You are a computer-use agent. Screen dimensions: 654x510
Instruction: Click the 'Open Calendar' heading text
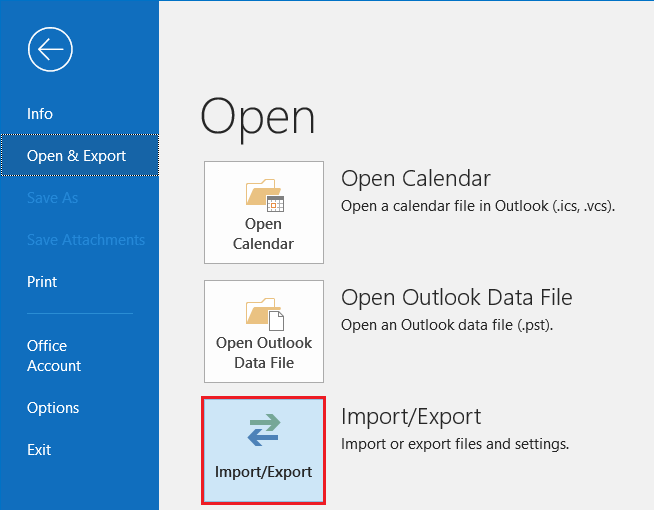coord(416,179)
